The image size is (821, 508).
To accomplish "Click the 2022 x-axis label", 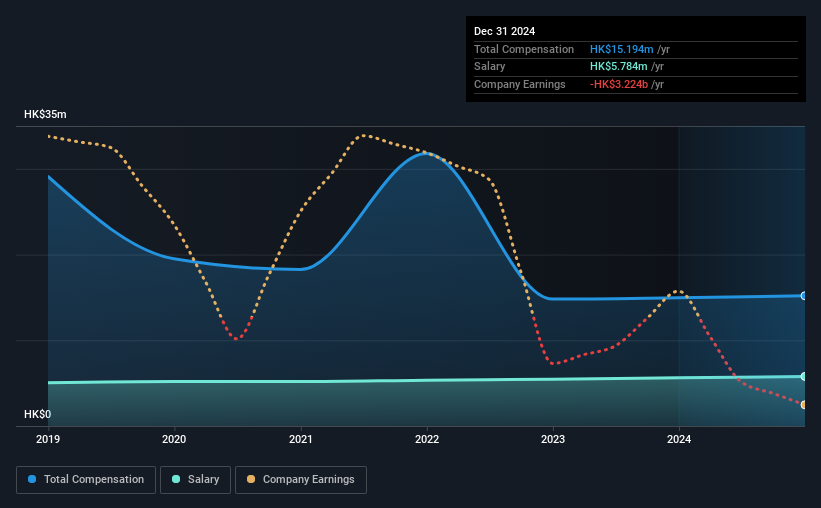I will [427, 439].
